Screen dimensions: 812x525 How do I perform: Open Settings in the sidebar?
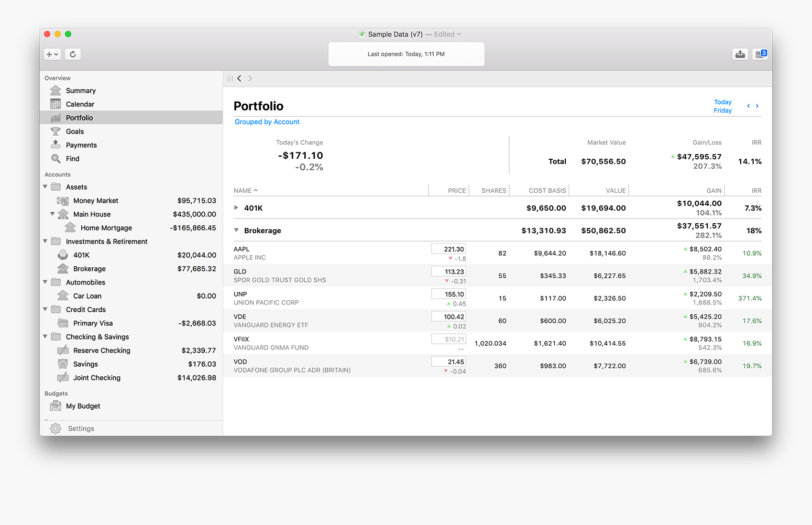pos(81,429)
